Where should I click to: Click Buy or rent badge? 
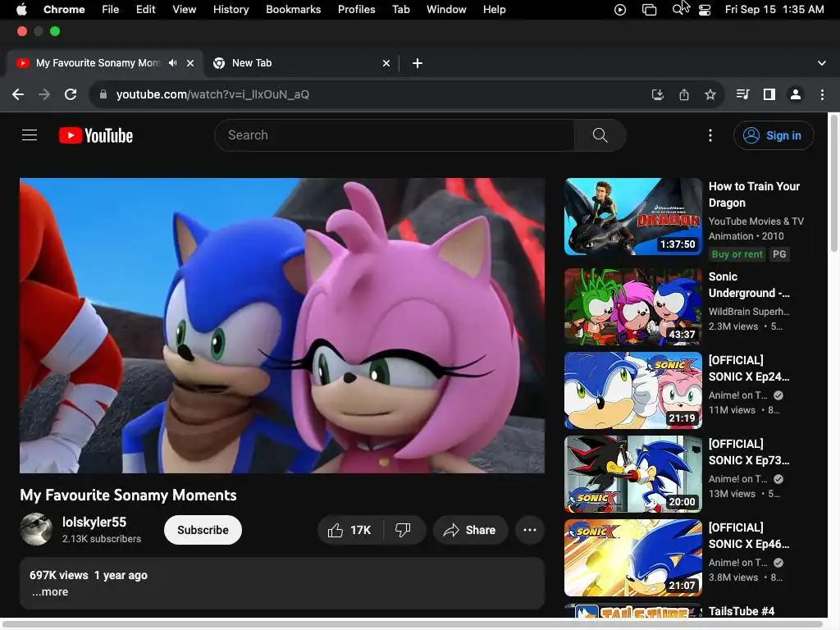point(737,254)
